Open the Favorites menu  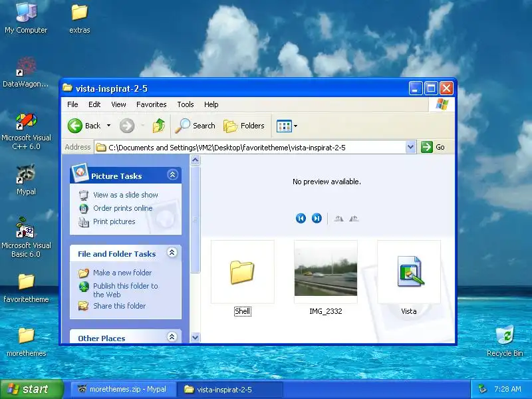click(x=152, y=104)
